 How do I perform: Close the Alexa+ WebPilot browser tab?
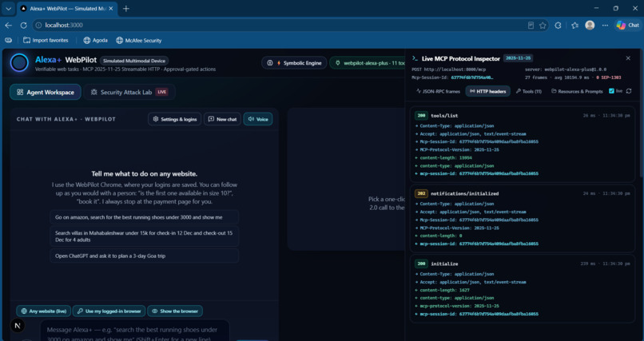[110, 8]
